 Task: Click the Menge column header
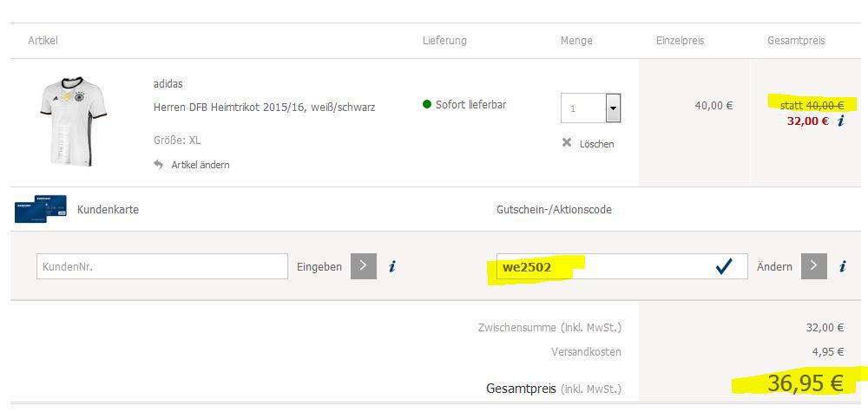[x=576, y=41]
